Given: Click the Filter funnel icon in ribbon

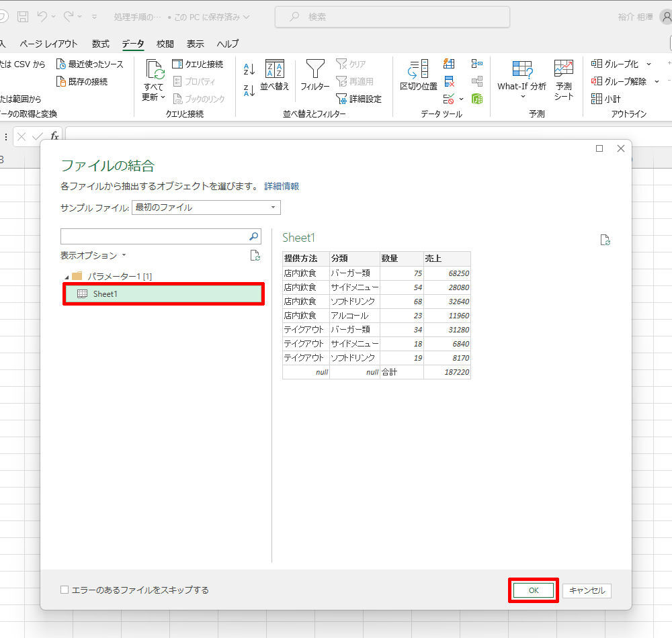Looking at the screenshot, I should (314, 71).
